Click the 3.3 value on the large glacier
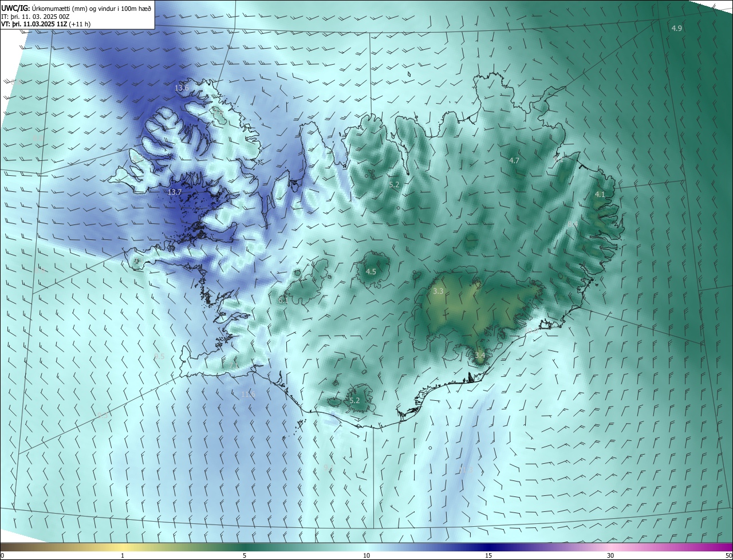Screen dimensions: 733x560 (x=438, y=291)
